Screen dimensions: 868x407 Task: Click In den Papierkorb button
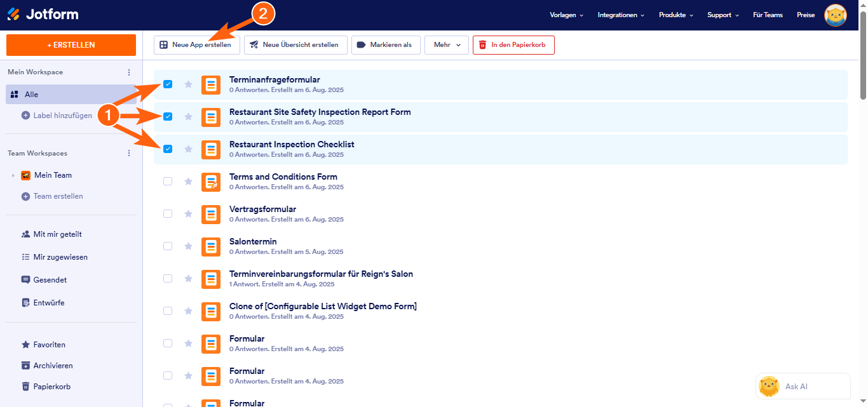pyautogui.click(x=513, y=45)
